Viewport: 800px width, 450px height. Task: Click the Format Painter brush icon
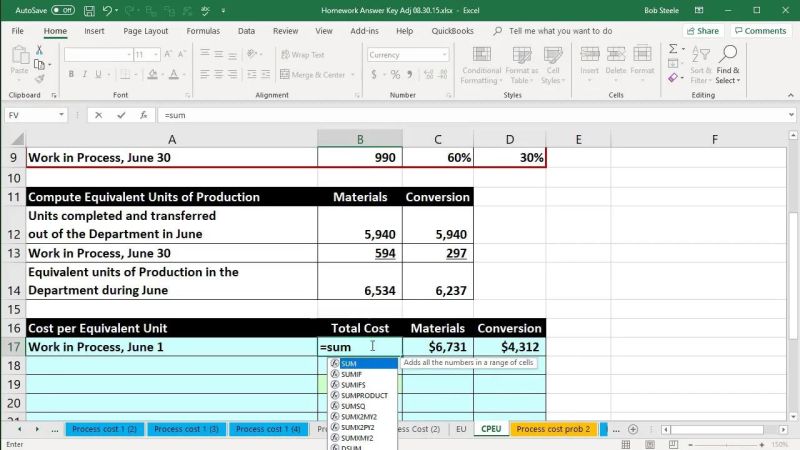pos(39,79)
